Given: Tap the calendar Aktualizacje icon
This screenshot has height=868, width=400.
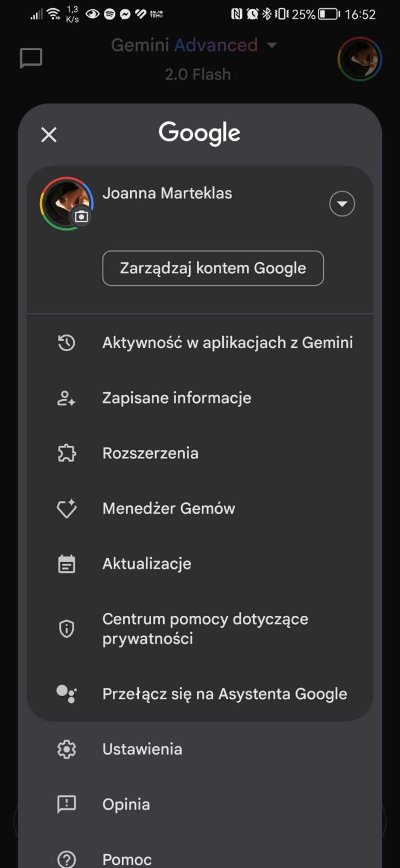Looking at the screenshot, I should (x=67, y=564).
